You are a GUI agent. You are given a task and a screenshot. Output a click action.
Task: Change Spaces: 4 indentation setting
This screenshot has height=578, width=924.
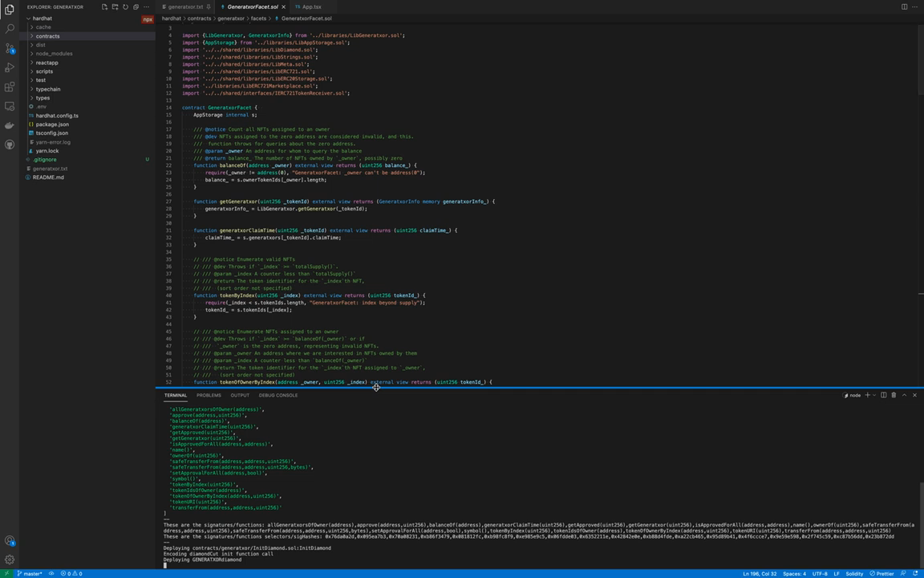click(794, 573)
